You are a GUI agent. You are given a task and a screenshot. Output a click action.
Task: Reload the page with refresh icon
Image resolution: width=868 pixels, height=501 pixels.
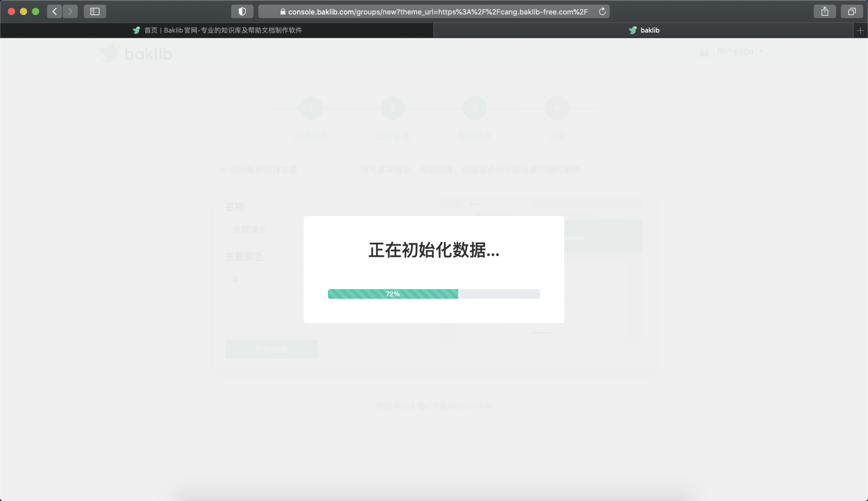pyautogui.click(x=602, y=11)
